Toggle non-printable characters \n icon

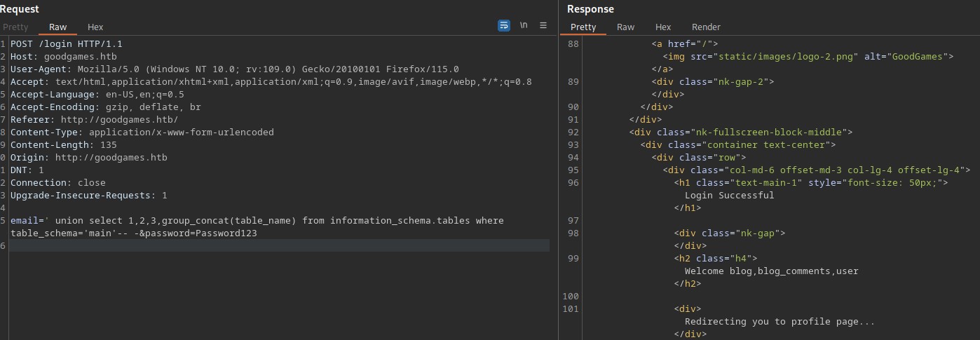[x=524, y=25]
